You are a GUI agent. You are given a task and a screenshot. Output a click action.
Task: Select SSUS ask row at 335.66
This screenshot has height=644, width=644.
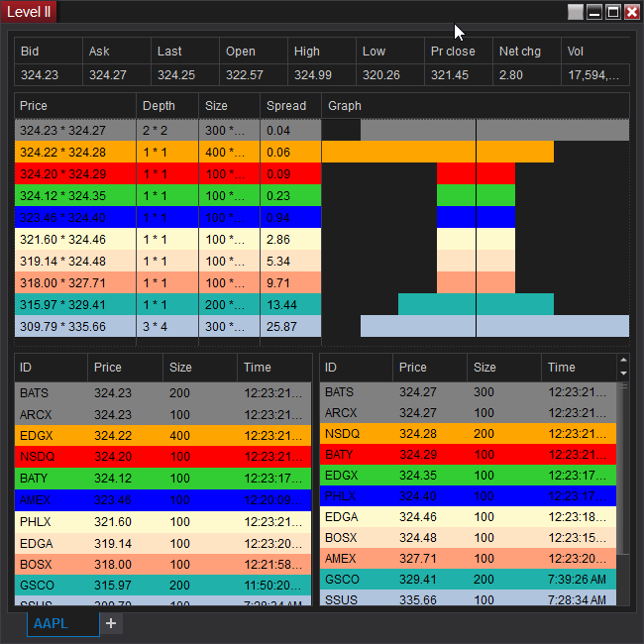point(469,598)
